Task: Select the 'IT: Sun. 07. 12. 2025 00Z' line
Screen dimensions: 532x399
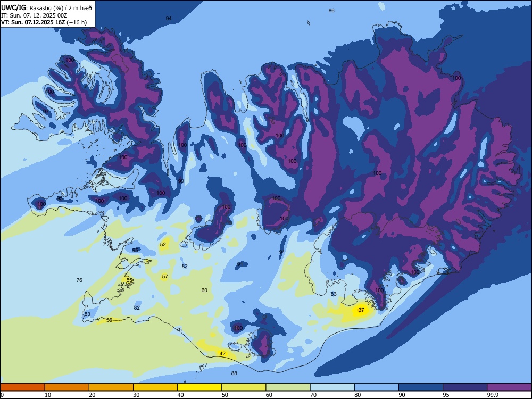Action: point(34,15)
